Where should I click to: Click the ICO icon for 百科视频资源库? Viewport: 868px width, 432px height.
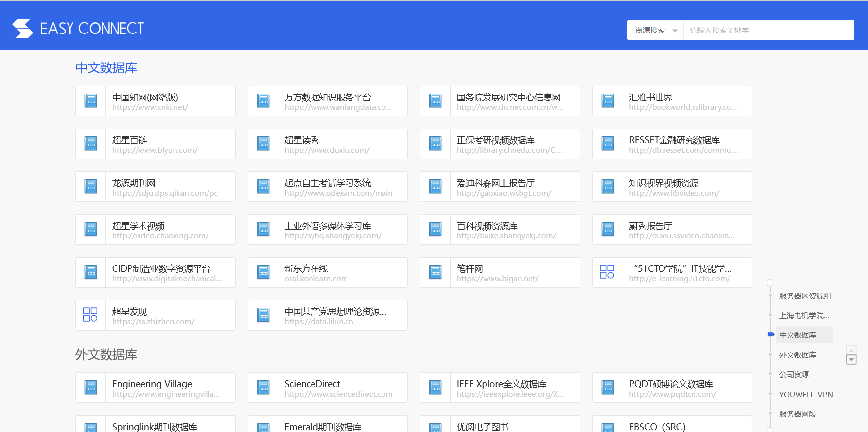436,230
